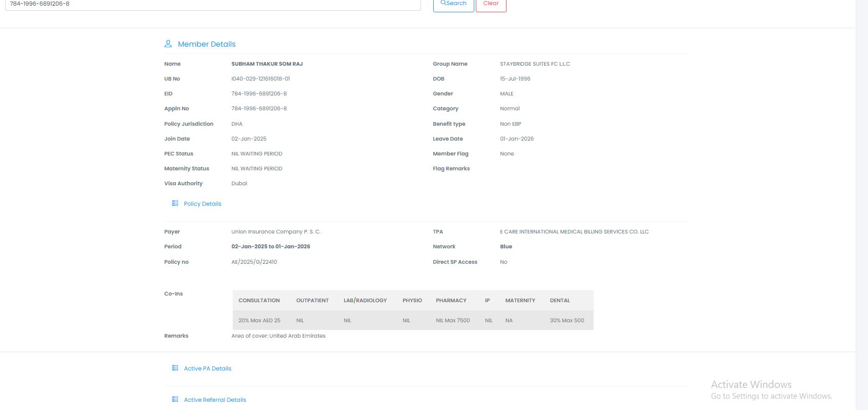The width and height of the screenshot is (868, 410).
Task: Select the Member Details heading text
Action: (207, 44)
